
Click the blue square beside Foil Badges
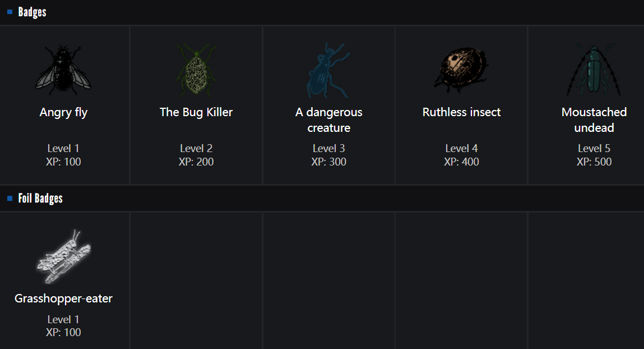click(10, 198)
